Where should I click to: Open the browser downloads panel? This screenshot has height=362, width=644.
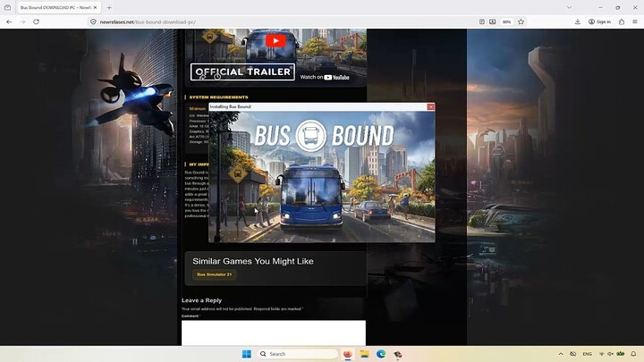[x=578, y=21]
